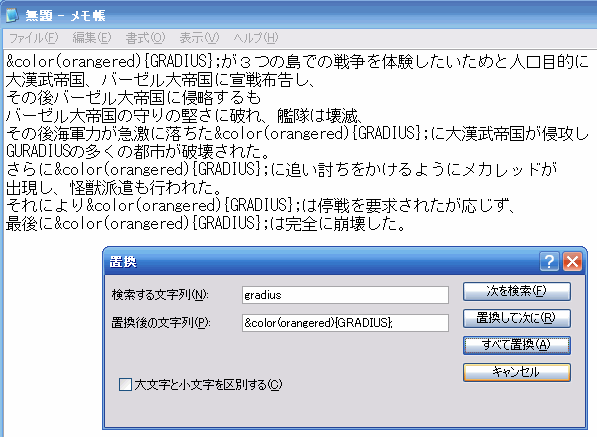Click the すべて置換(A) button
Image resolution: width=597 pixels, height=437 pixels.
[517, 345]
